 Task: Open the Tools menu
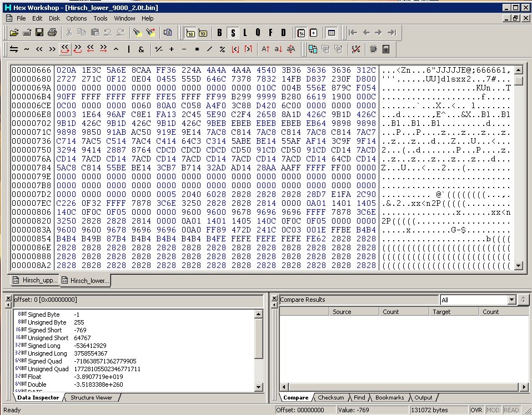(101, 18)
